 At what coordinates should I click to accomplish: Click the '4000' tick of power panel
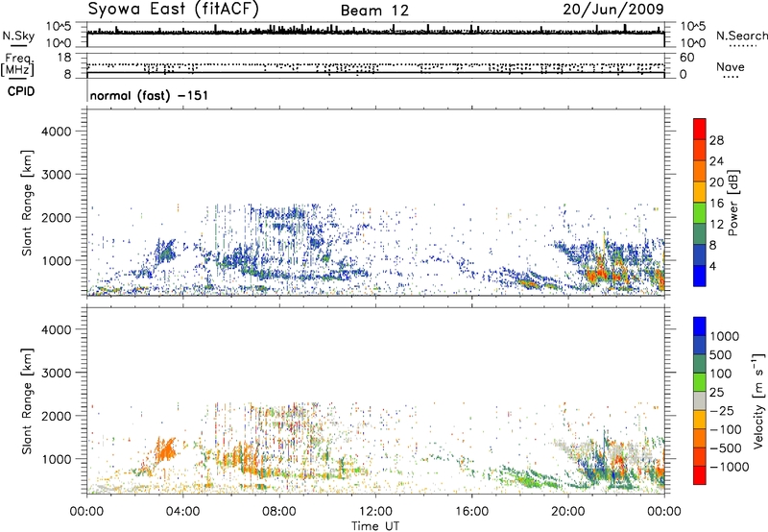[57, 132]
